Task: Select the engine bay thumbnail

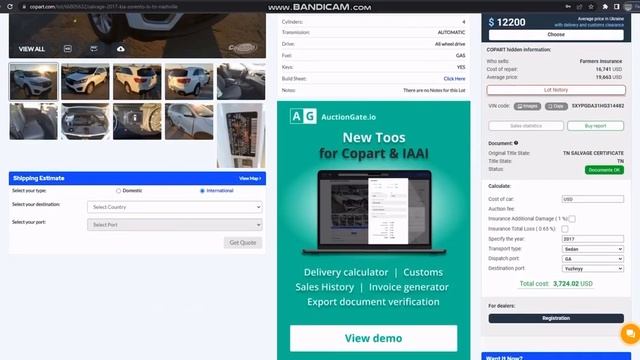Action: tap(85, 121)
